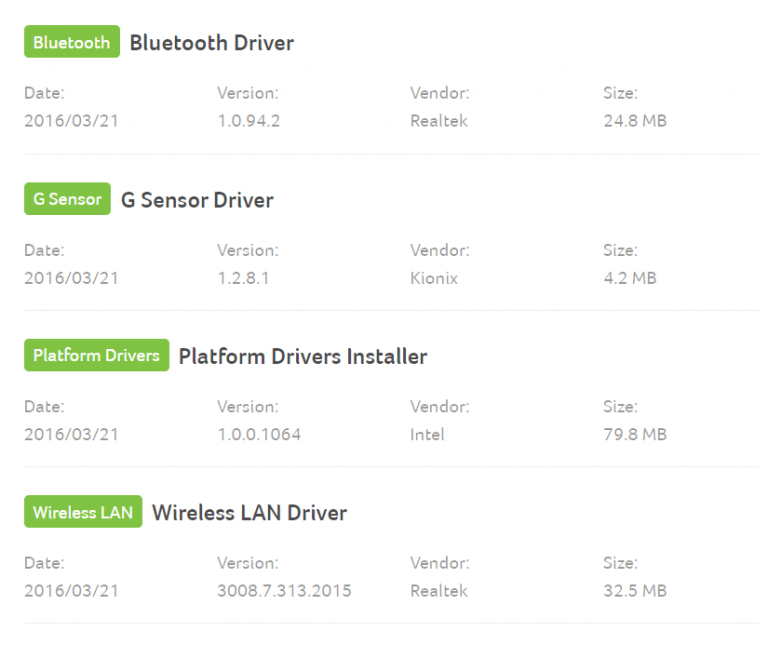Click the 79.8 MB size value
This screenshot has width=768, height=645.
(x=635, y=434)
